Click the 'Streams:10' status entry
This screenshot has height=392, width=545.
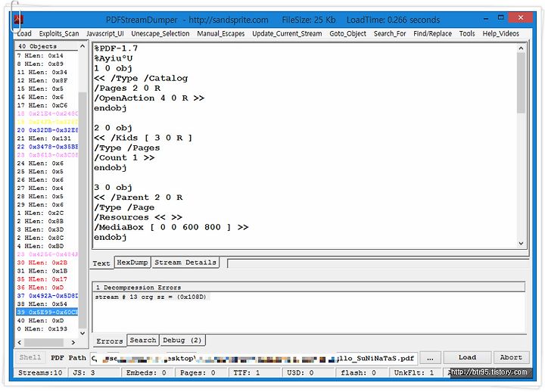40,372
